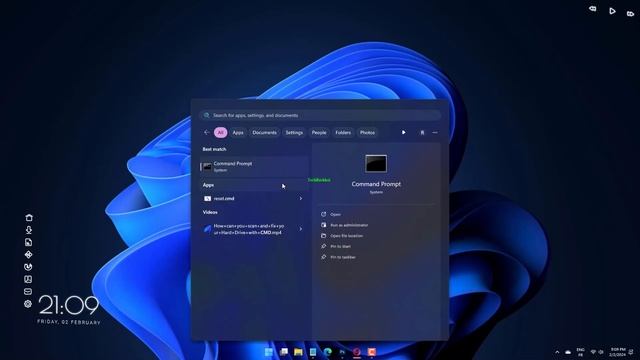640x360 pixels.
Task: Open the taskbar date and time
Action: click(617, 352)
